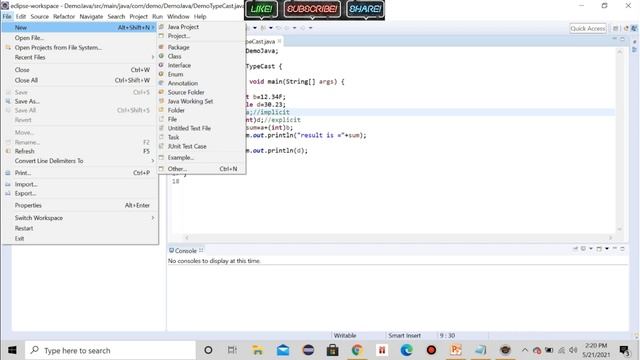Click the SUBSCRIBE neon button
The image size is (640, 360).
312,9
